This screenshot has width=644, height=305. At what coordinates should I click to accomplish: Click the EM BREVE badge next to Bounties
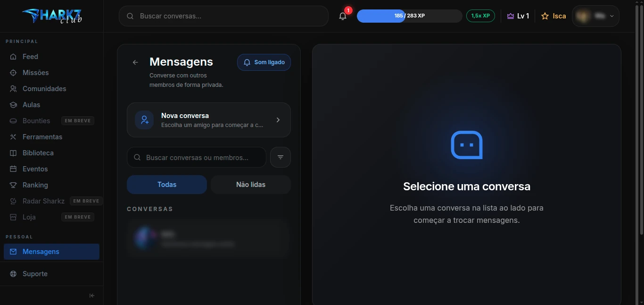coord(78,121)
